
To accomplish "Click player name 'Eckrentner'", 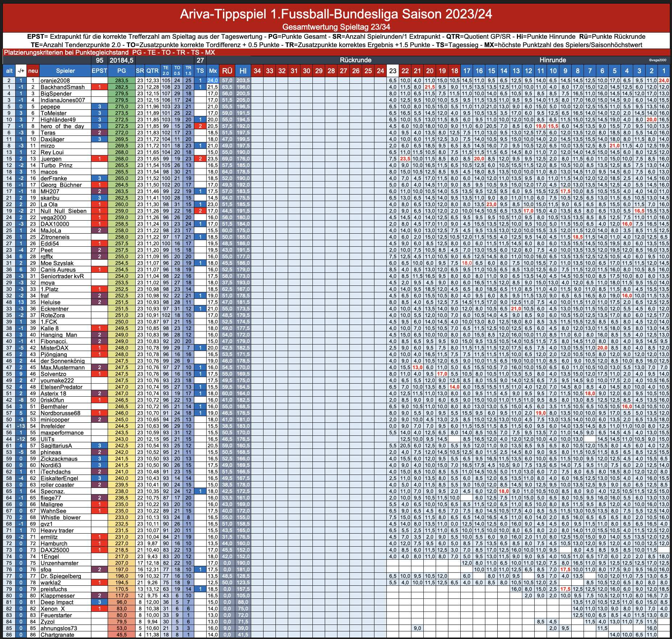I will pos(55,309).
